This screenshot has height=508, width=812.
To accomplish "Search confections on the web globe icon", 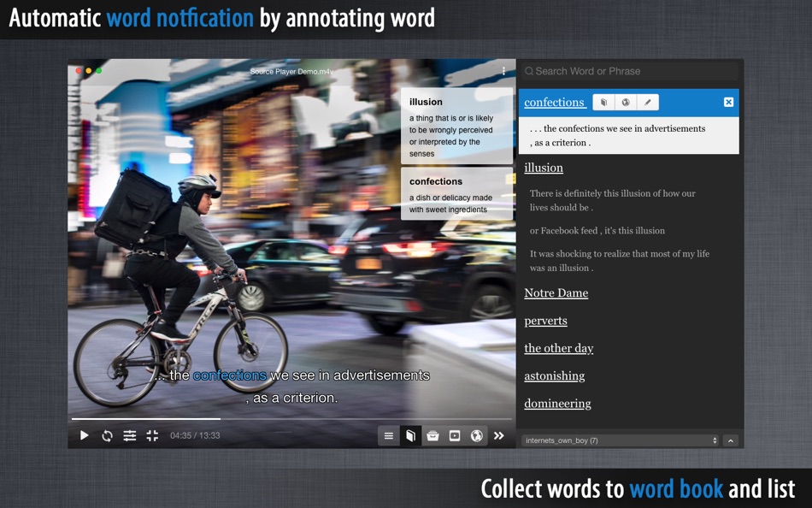I will coord(626,102).
